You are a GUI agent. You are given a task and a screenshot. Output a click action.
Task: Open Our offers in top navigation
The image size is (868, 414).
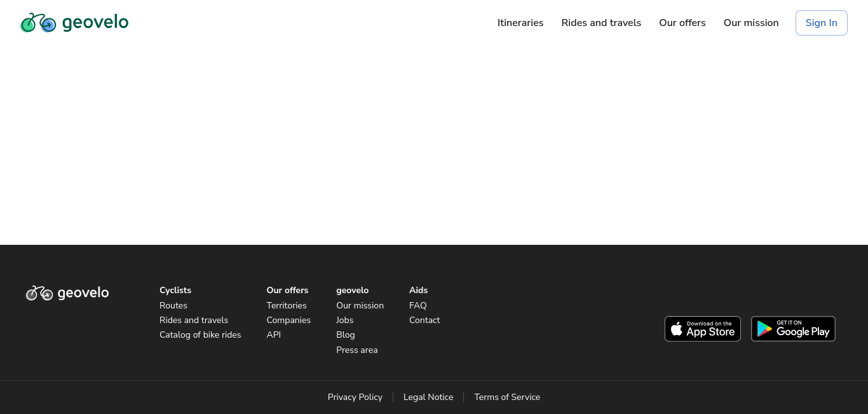click(682, 23)
